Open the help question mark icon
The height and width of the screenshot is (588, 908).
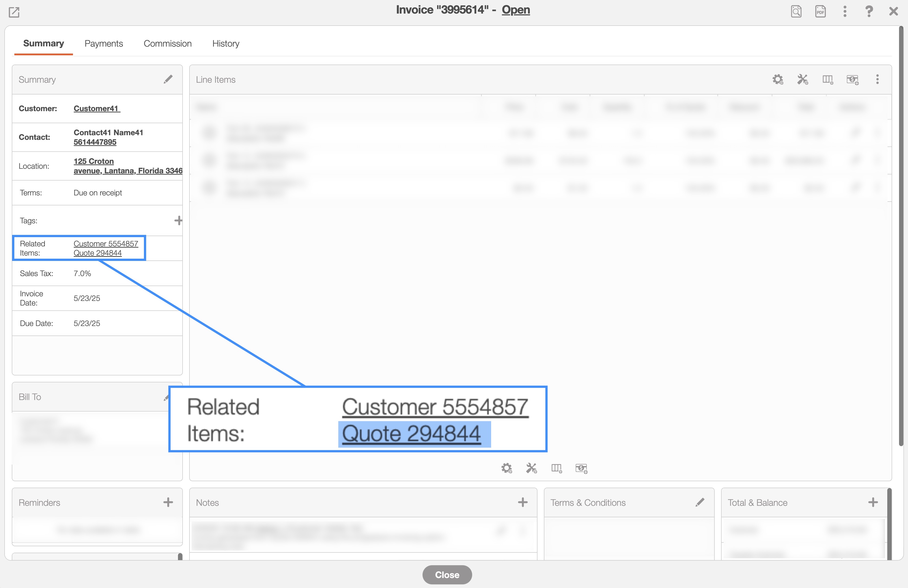point(869,11)
